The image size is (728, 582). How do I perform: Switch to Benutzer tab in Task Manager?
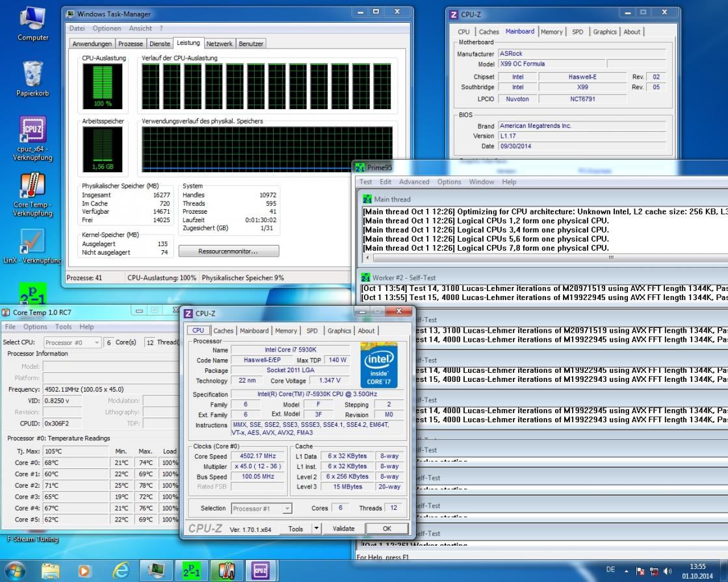(251, 44)
